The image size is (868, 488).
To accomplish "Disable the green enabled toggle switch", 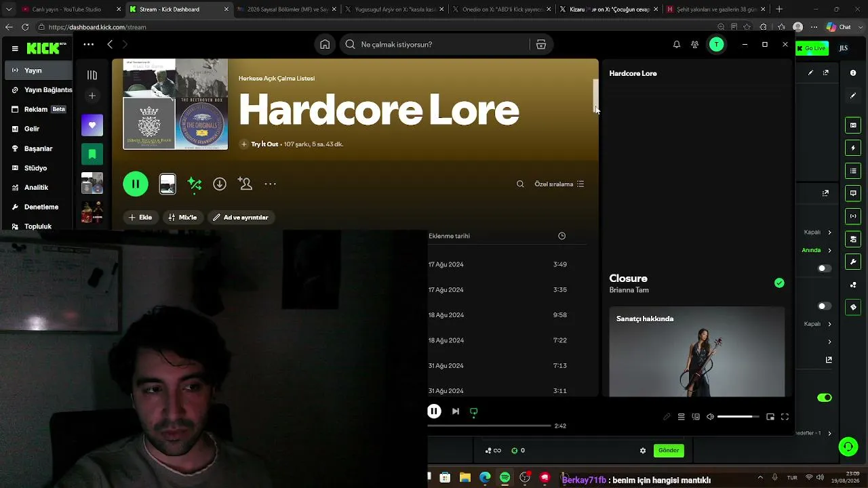I will [825, 398].
